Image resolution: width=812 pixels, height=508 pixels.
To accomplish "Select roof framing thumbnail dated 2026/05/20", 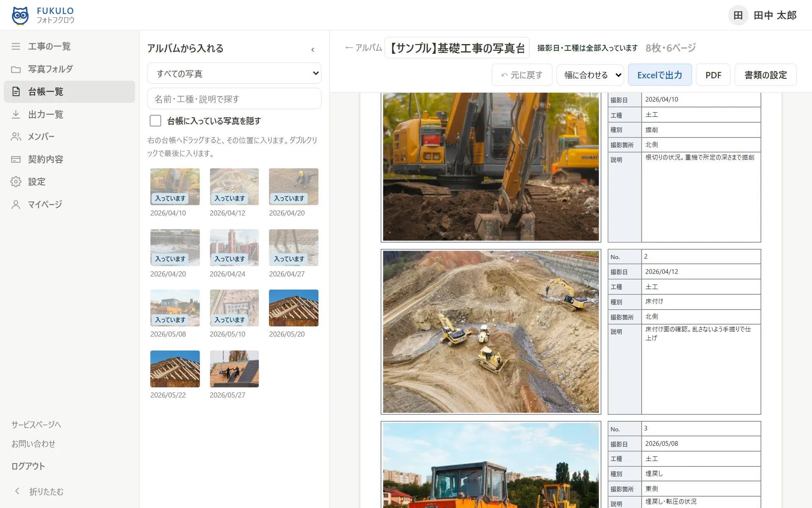I will pyautogui.click(x=294, y=308).
